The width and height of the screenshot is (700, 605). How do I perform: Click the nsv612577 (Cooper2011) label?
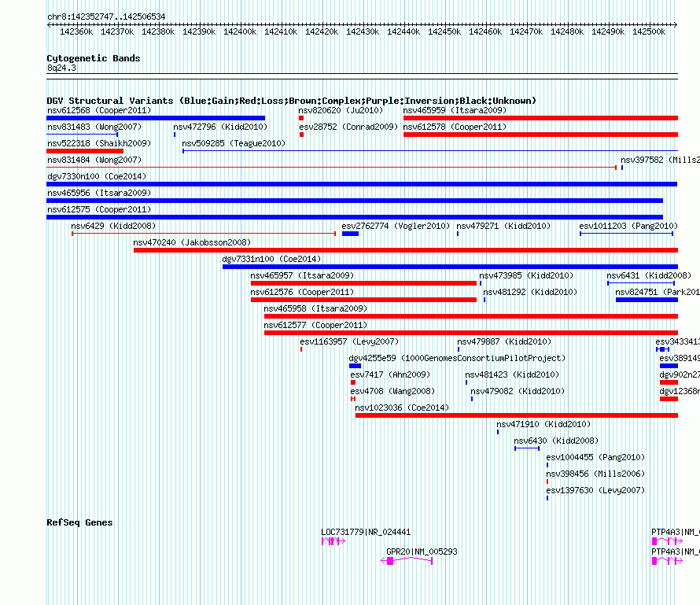(x=315, y=325)
